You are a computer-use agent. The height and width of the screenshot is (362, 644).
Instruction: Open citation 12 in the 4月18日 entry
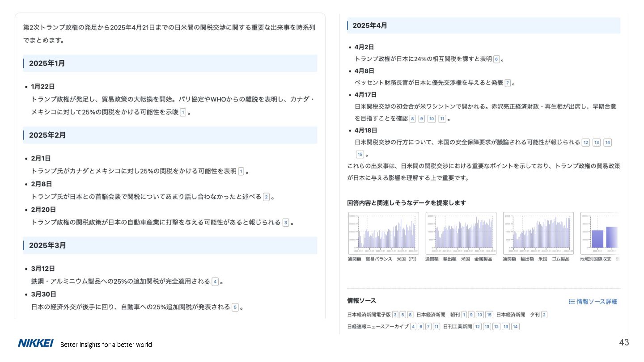pyautogui.click(x=586, y=143)
